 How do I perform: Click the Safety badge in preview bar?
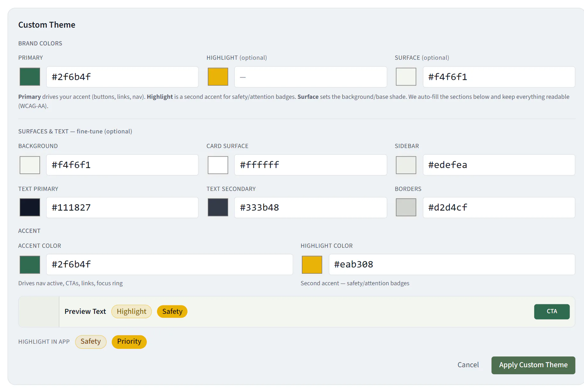click(x=172, y=312)
